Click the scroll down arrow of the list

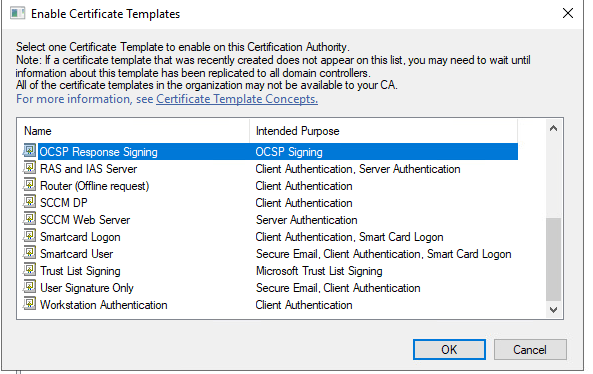[554, 310]
